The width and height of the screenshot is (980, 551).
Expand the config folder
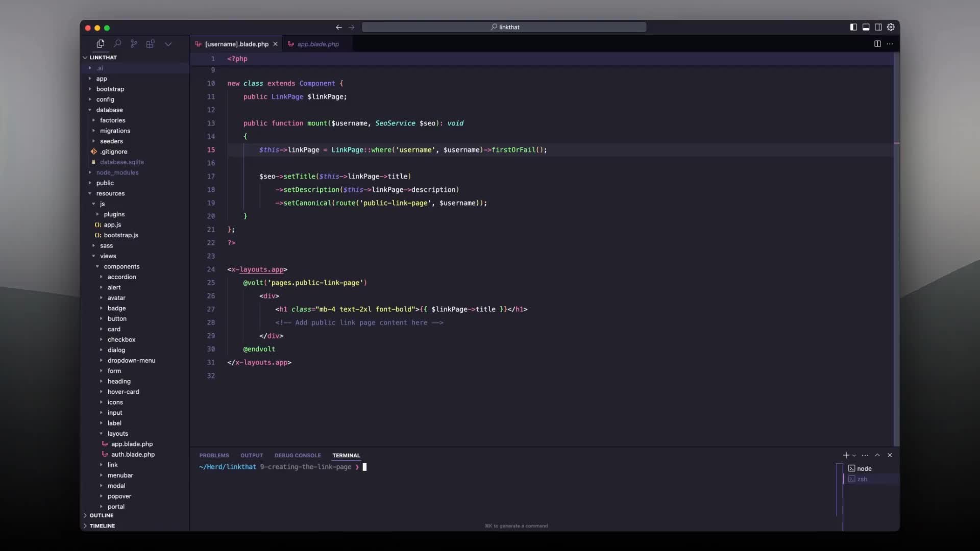tap(135, 99)
